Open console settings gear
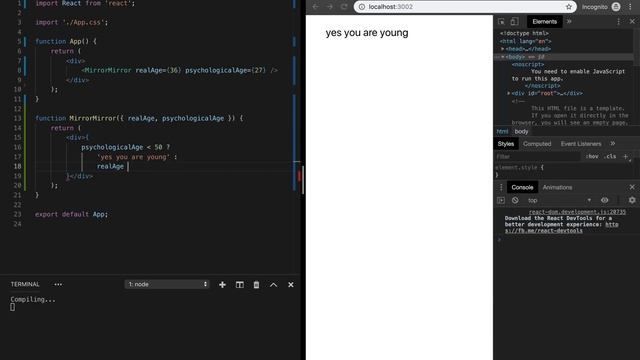 632,200
